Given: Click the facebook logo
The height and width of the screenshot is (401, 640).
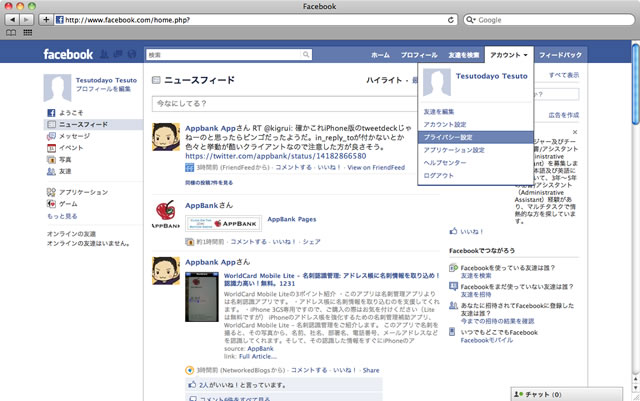Looking at the screenshot, I should 68,54.
